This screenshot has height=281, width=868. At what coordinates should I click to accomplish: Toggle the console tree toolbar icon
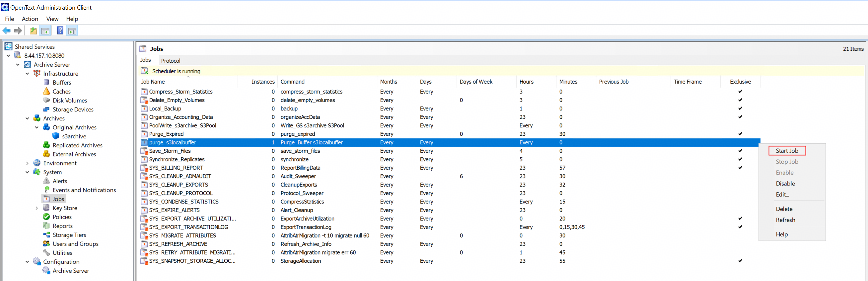(x=45, y=31)
